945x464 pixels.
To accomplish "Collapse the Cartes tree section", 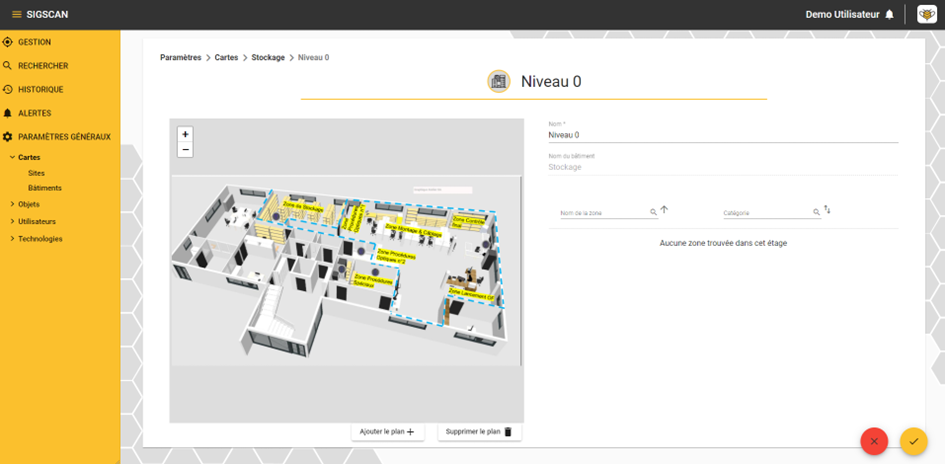I will point(12,157).
